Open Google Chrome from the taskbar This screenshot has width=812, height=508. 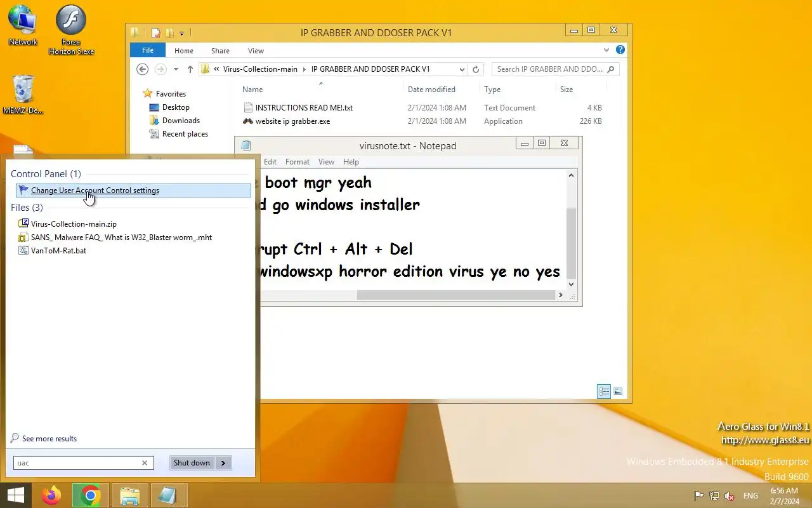90,495
